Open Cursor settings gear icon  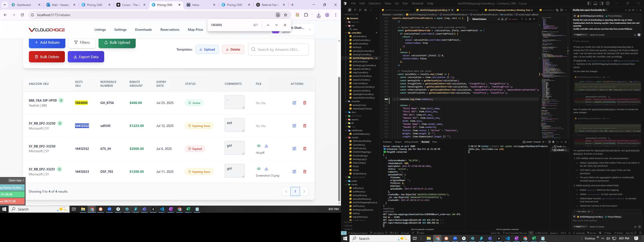point(608,3)
